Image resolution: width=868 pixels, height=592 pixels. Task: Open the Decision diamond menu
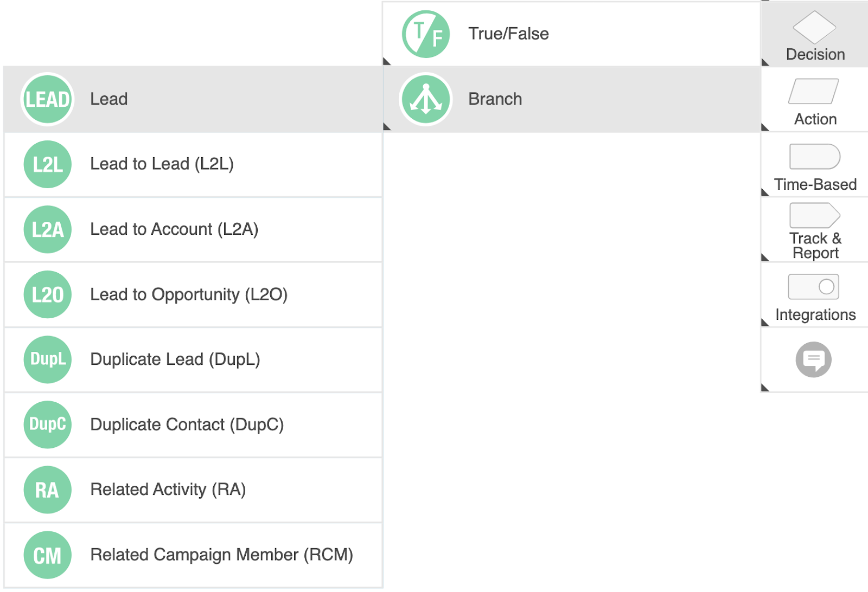tap(814, 35)
